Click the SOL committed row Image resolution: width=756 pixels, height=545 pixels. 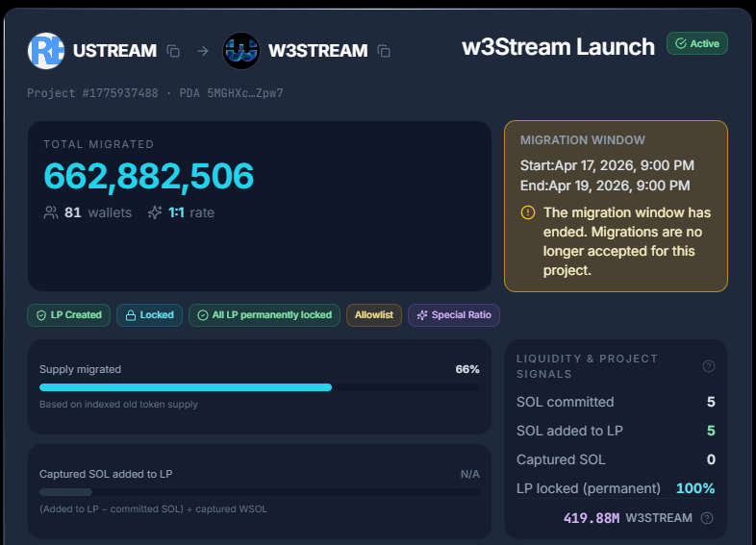pos(616,402)
